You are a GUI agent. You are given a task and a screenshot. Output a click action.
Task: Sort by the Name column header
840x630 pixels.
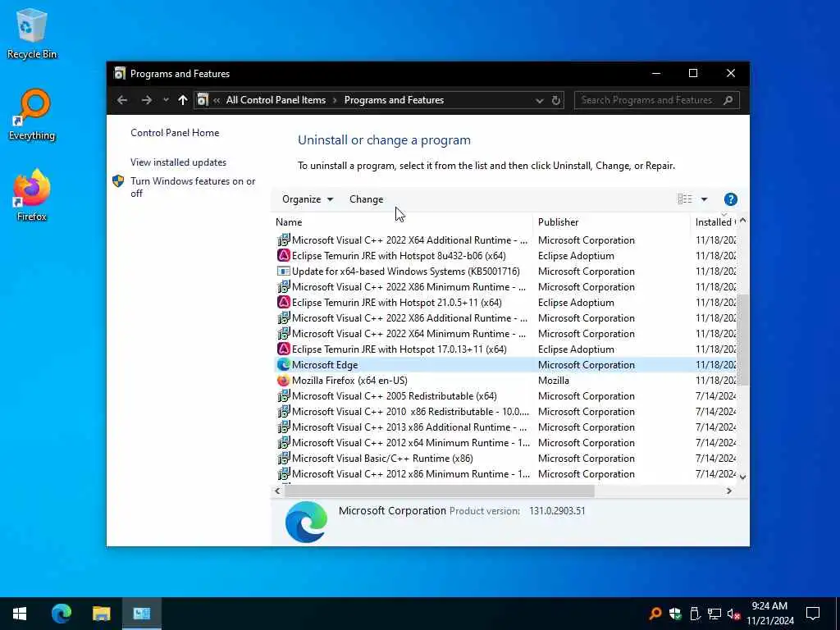click(403, 221)
